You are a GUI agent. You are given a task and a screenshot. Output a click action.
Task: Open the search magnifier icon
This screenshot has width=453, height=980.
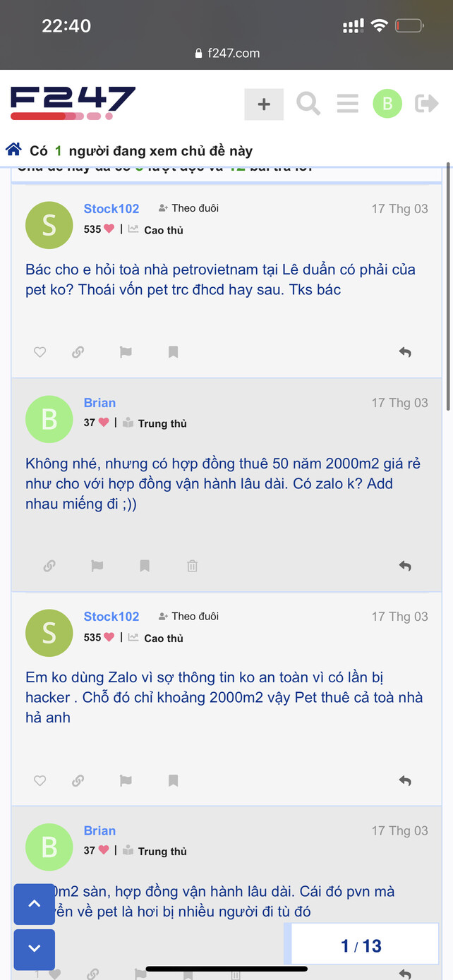coord(308,104)
